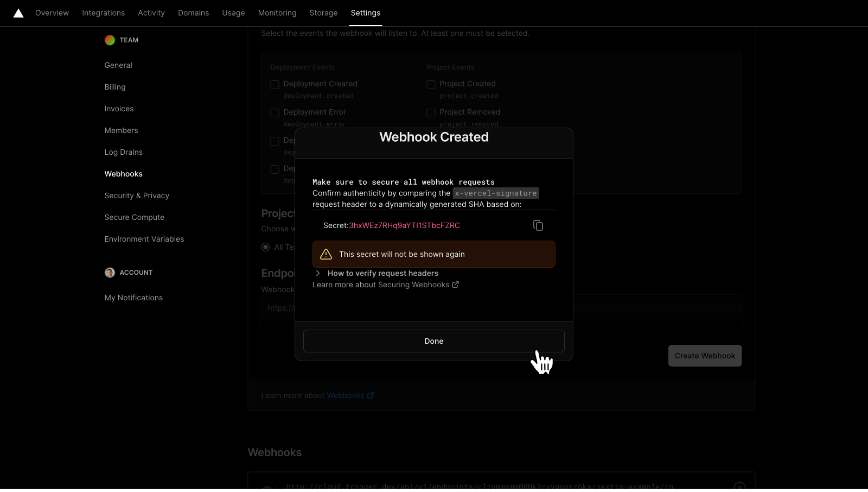Click the project.created event code text

(469, 96)
